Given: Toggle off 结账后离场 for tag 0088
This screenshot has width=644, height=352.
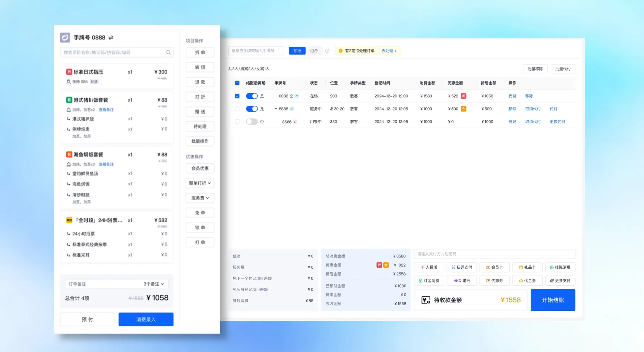Looking at the screenshot, I should (252, 96).
